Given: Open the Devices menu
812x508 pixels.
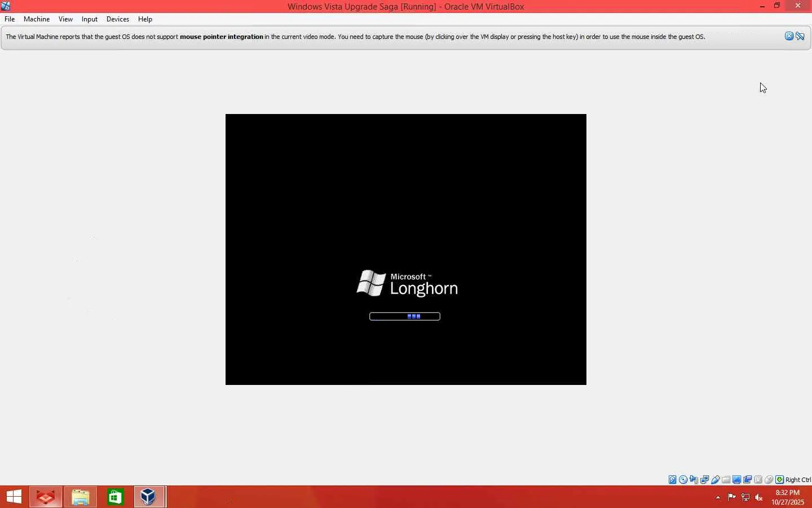Looking at the screenshot, I should (x=118, y=19).
